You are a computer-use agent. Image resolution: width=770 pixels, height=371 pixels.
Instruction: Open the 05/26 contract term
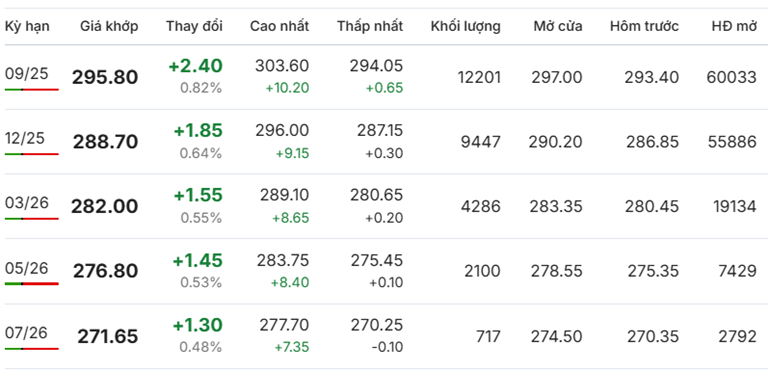(27, 268)
